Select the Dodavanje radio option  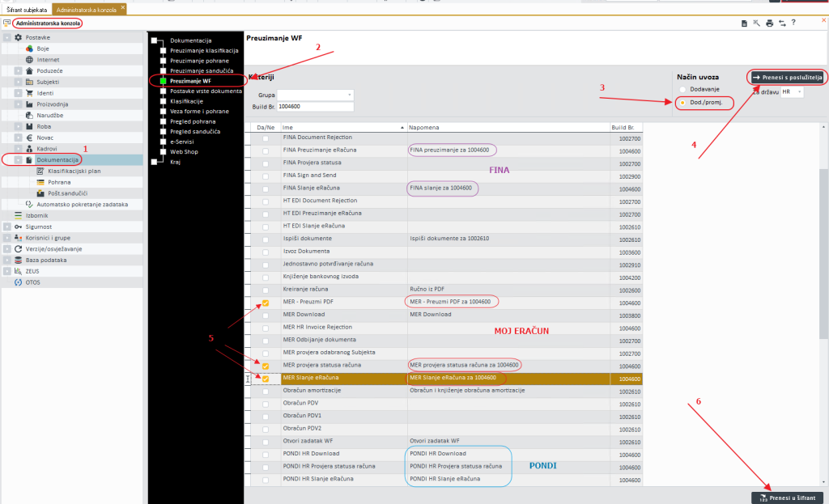[685, 89]
